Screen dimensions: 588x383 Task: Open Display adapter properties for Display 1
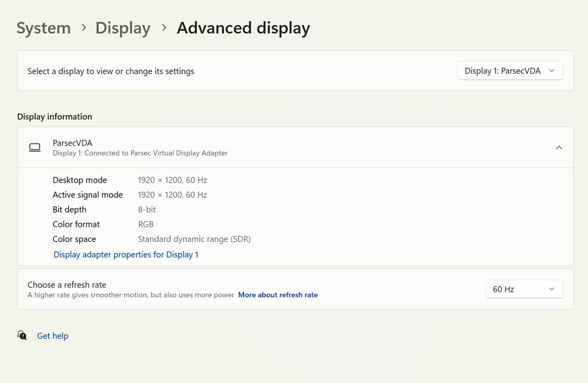click(126, 255)
